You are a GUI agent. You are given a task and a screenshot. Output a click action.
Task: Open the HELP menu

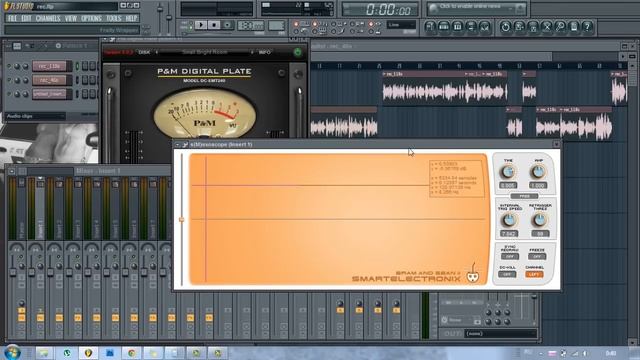pos(131,18)
